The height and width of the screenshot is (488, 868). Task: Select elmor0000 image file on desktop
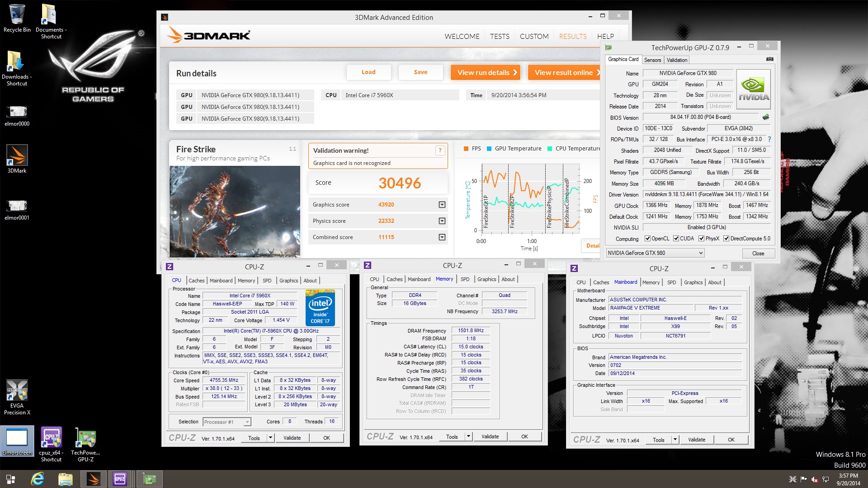coord(17,116)
